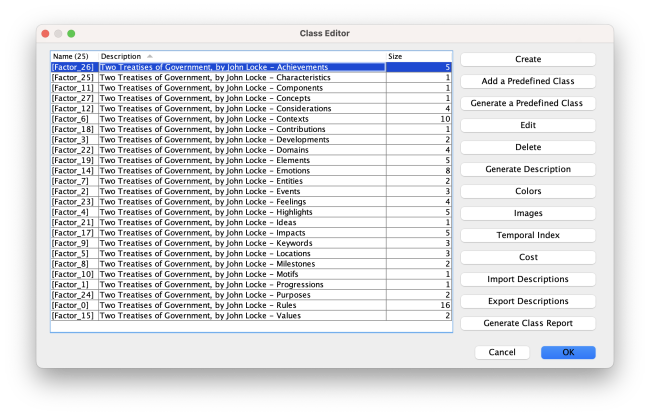Select the [Factor_21] name cell

click(75, 223)
